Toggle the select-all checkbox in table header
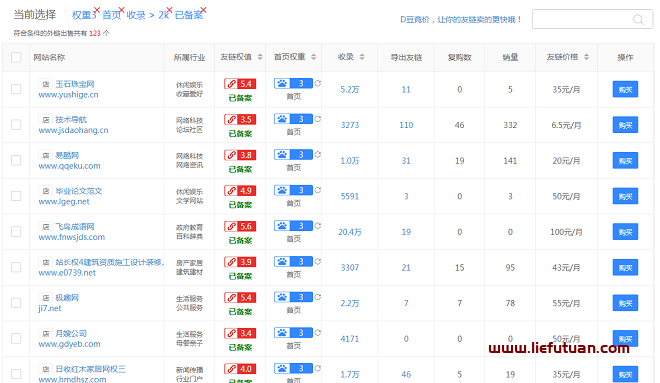The image size is (660, 383). pos(16,57)
